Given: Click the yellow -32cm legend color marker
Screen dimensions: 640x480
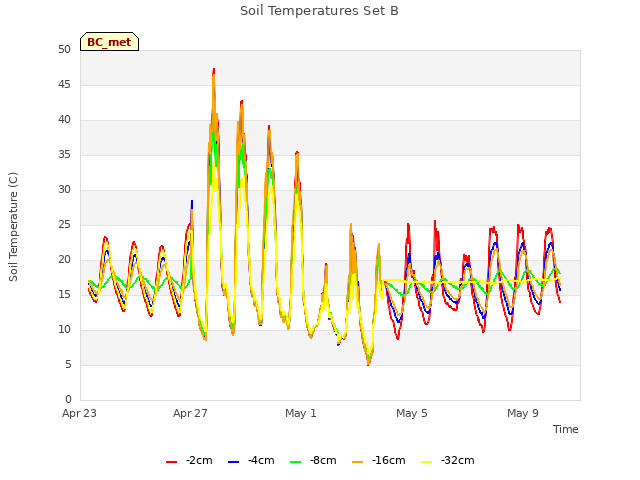Looking at the screenshot, I should 427,462.
